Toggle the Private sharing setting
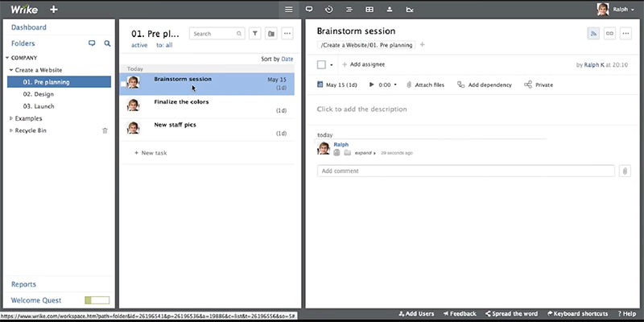Screen dimensions: 644x322 pos(538,85)
